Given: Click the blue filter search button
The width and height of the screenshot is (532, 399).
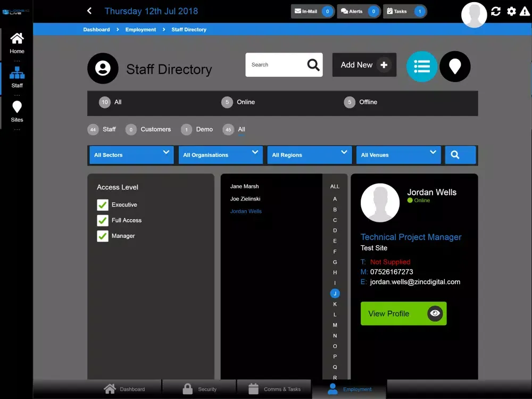Looking at the screenshot, I should tap(460, 155).
